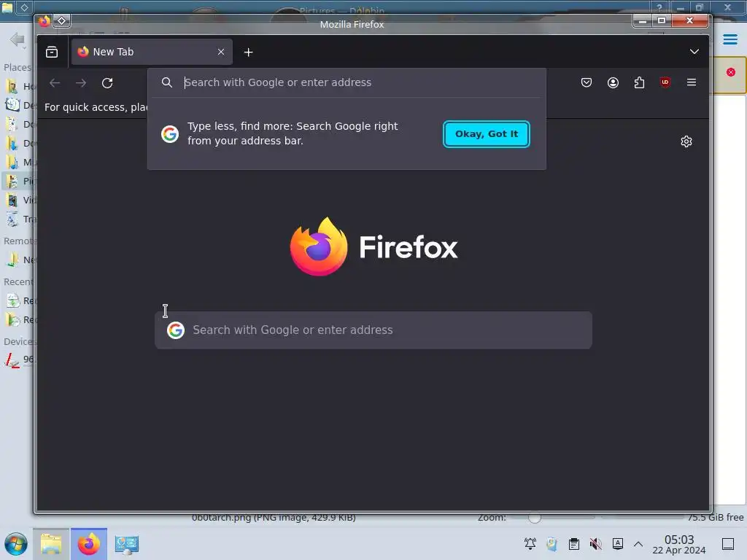Image resolution: width=747 pixels, height=560 pixels.
Task: Click the Firefox View icon beside the tab
Action: 52,52
